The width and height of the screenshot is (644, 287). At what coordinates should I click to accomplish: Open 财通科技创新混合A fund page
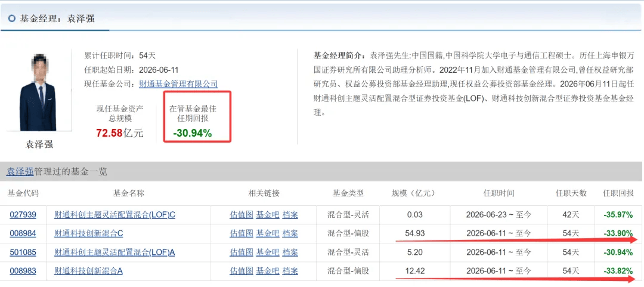pos(89,271)
